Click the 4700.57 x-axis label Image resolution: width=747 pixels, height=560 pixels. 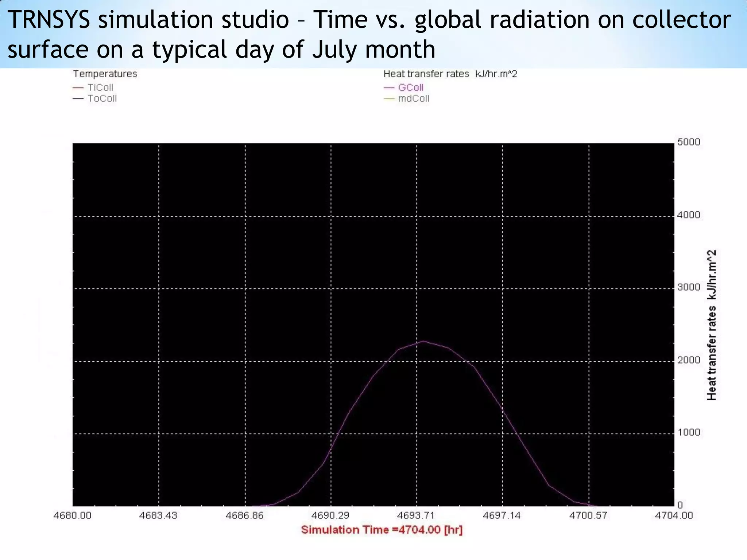[x=588, y=516]
